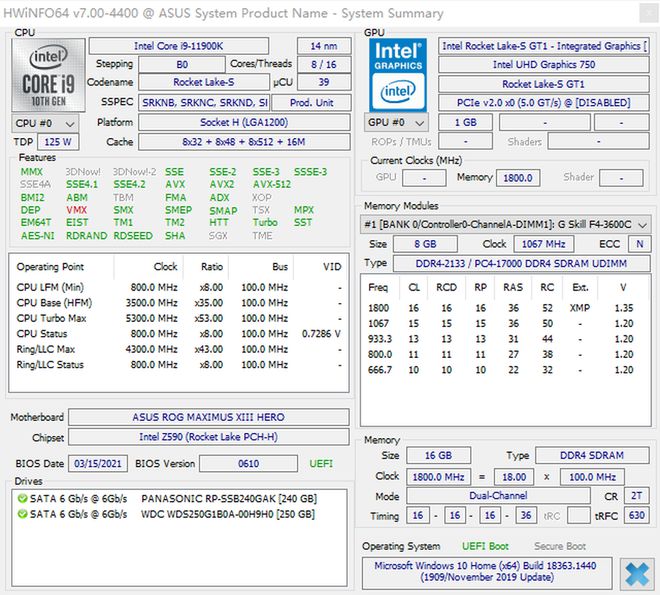The width and height of the screenshot is (660, 595).
Task: Click the Intel Core i9 10th Gen logo
Action: click(x=48, y=75)
